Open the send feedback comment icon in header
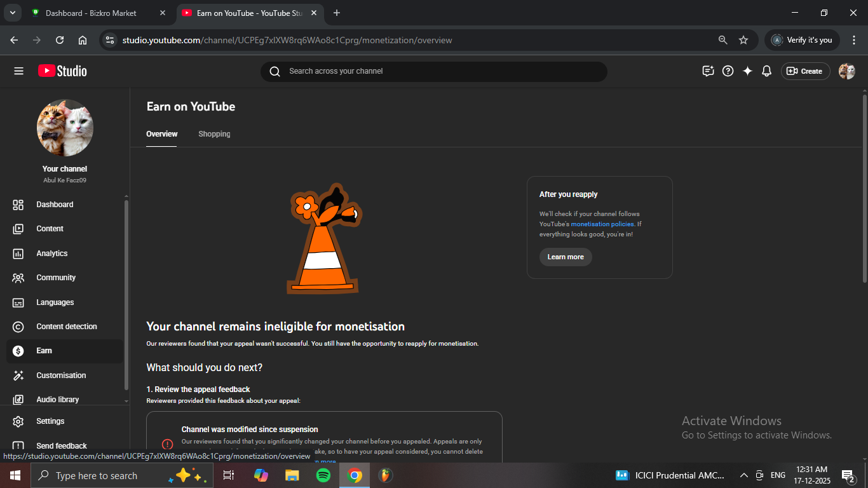The width and height of the screenshot is (868, 488). [708, 71]
